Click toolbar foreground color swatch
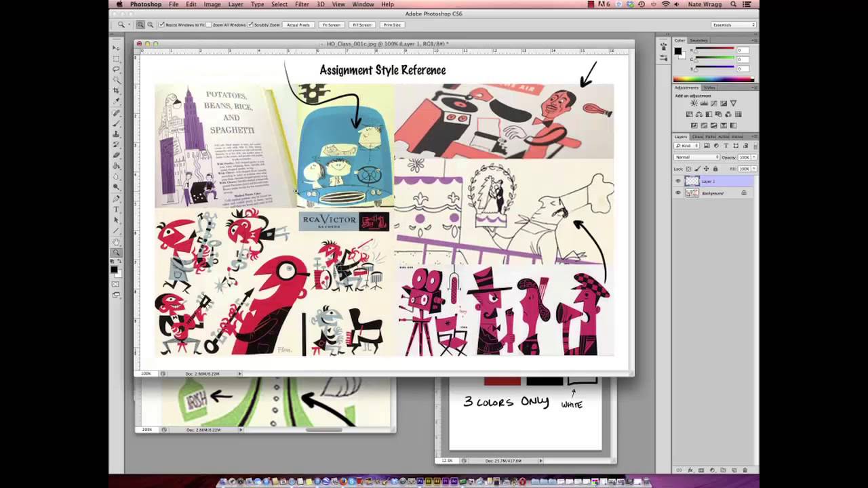 tap(114, 269)
